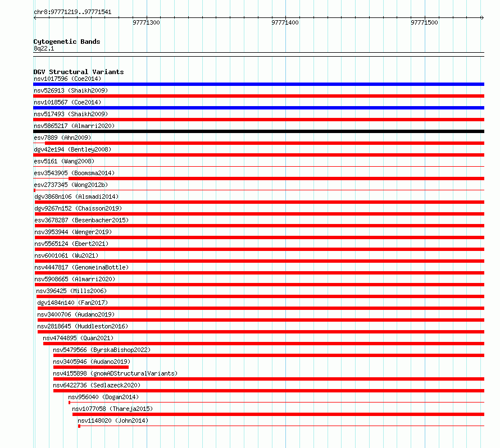Click the 97771500 ruler position label
The image size is (500, 448).
pyautogui.click(x=424, y=22)
